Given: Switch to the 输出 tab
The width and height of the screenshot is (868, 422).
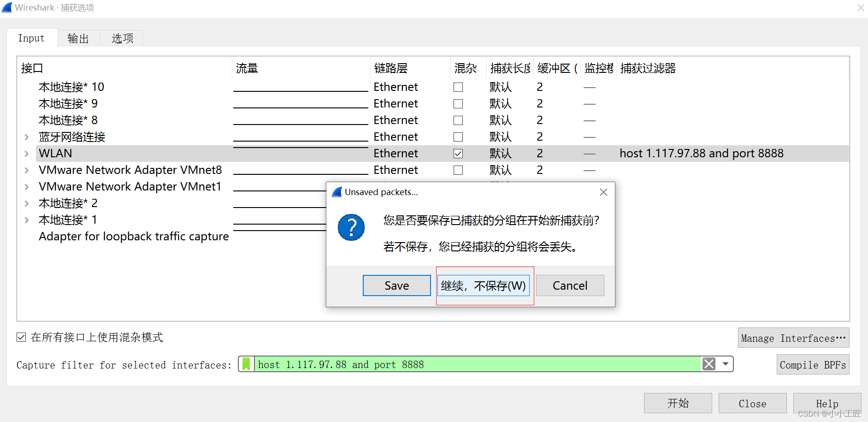Looking at the screenshot, I should (78, 38).
